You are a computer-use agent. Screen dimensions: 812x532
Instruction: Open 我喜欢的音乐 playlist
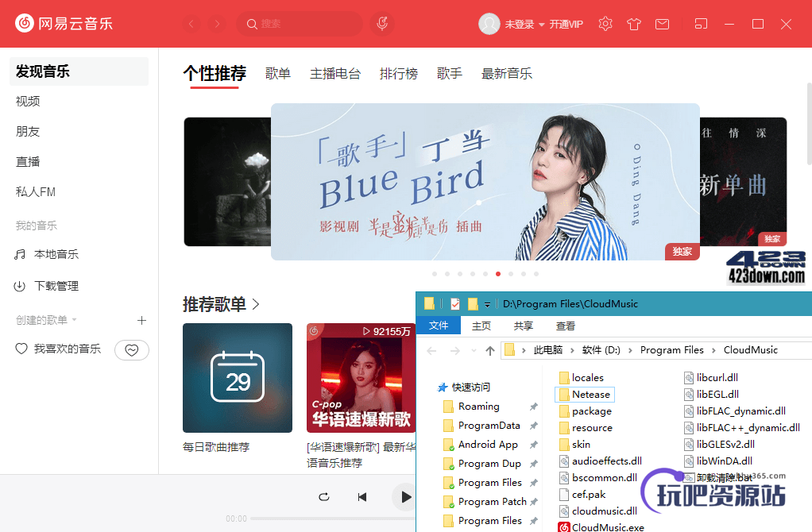(58, 349)
